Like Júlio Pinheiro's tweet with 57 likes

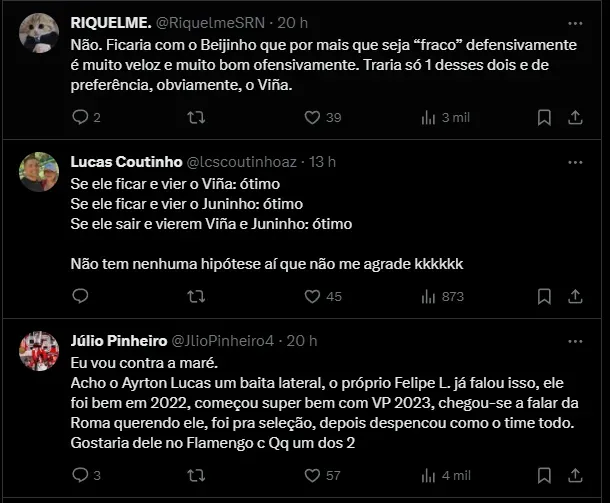(312, 475)
